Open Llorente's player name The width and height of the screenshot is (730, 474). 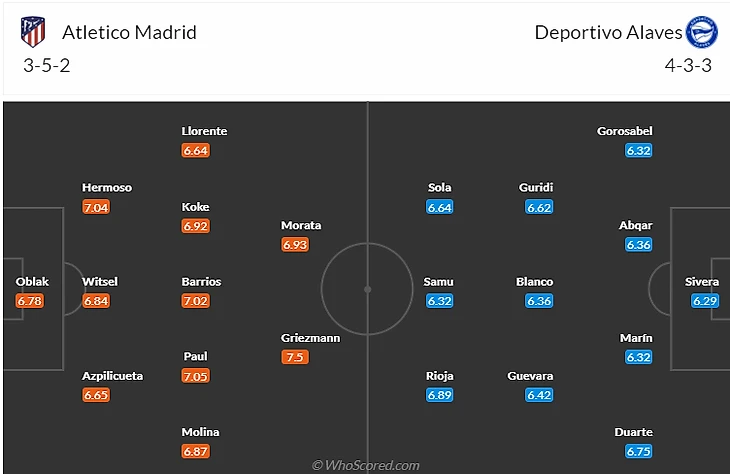pos(204,131)
